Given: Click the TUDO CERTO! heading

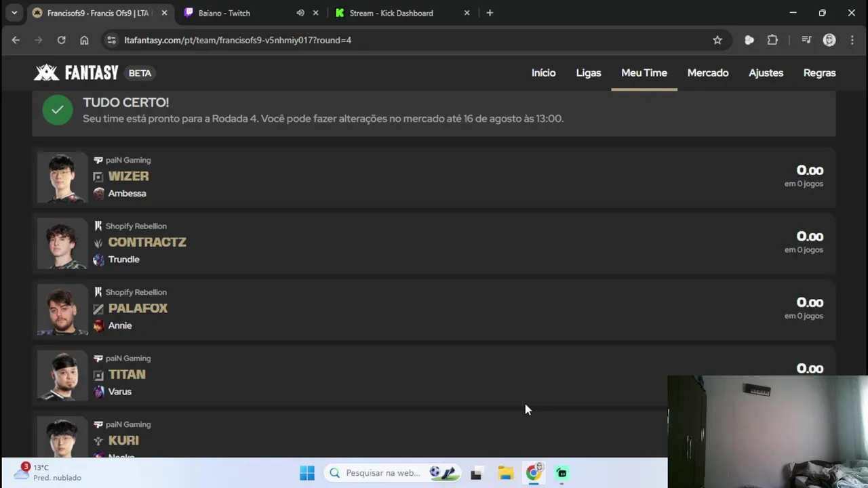Looking at the screenshot, I should click(125, 102).
